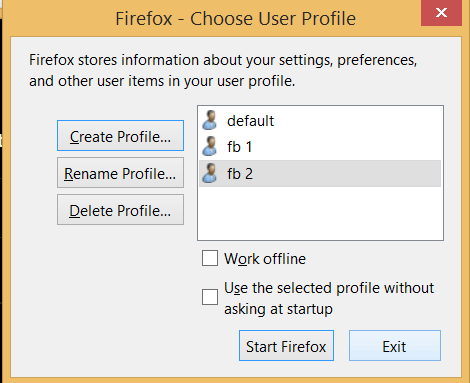Select the default profile name
Screen dimensions: 470x383
click(250, 121)
